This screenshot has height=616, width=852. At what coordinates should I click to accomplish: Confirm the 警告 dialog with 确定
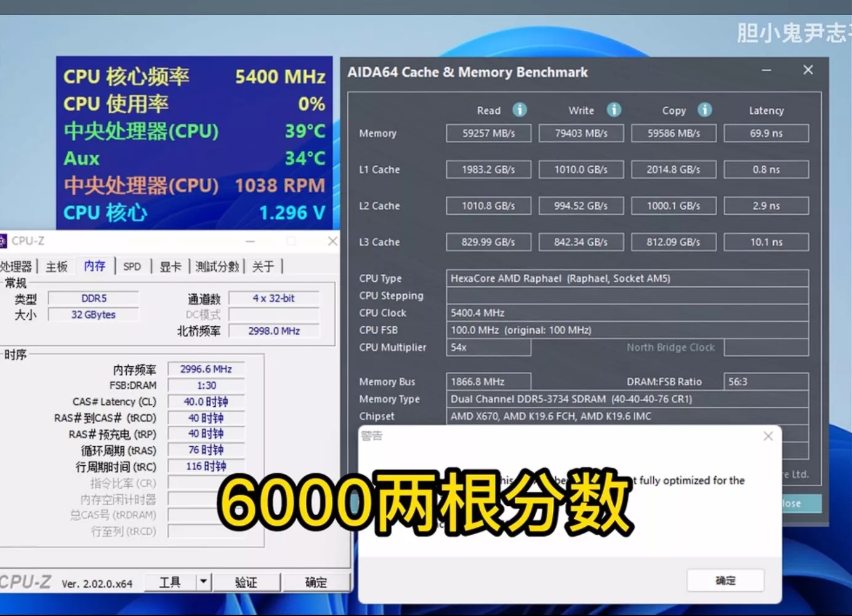tap(726, 580)
